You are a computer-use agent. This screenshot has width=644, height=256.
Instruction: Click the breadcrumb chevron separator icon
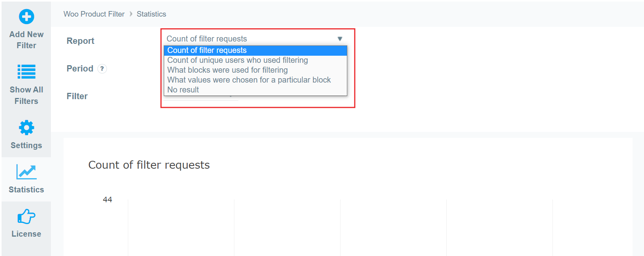131,14
